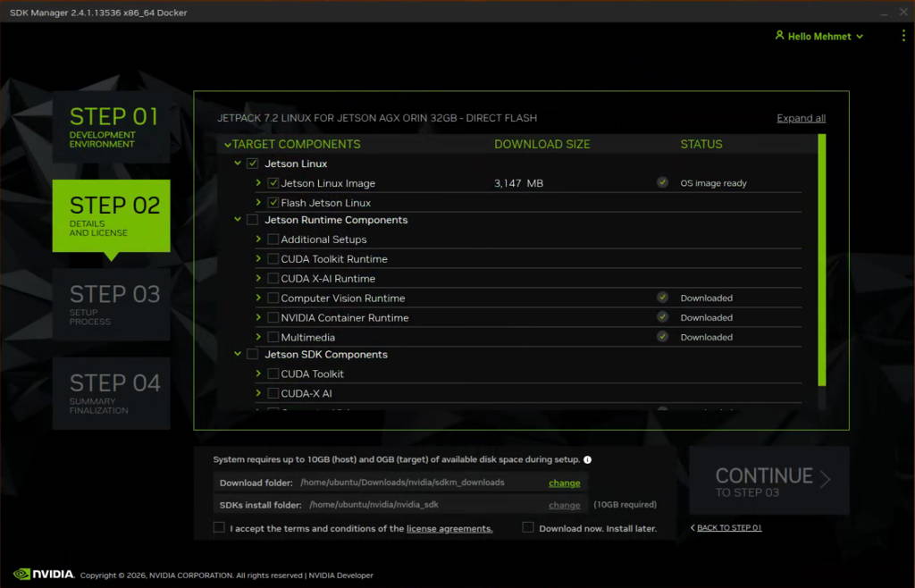Click Multimedia downloaded checkmark icon
The width and height of the screenshot is (915, 588).
(x=662, y=337)
